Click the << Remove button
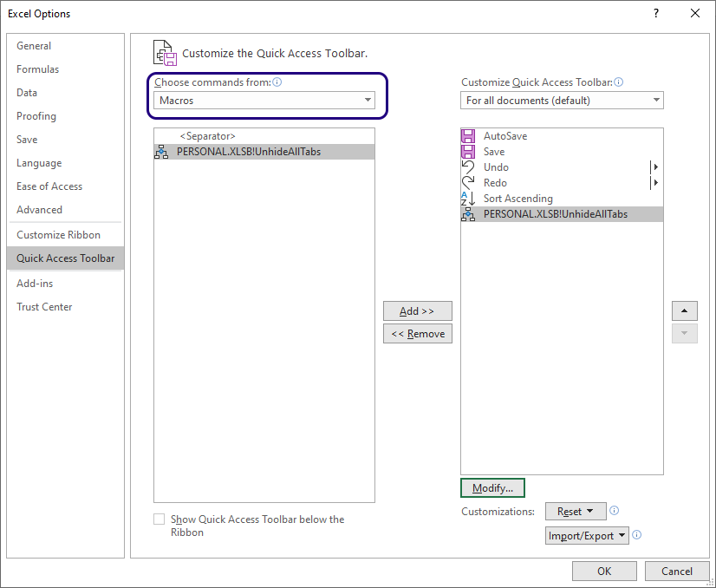 (x=417, y=334)
